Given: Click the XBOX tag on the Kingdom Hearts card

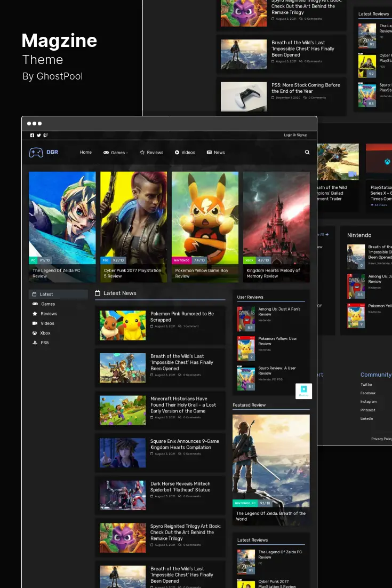Looking at the screenshot, I should [x=250, y=260].
